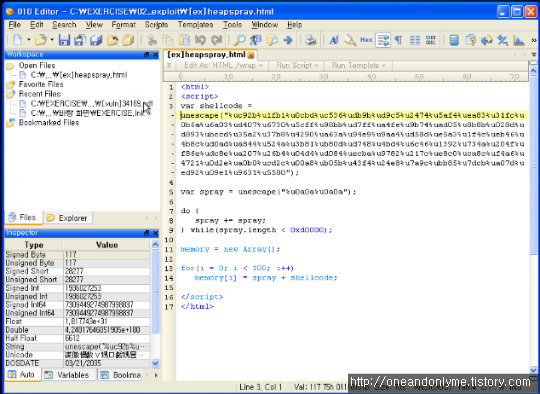Click the Goto blue arrow icon
540x394 pixels.
click(288, 40)
